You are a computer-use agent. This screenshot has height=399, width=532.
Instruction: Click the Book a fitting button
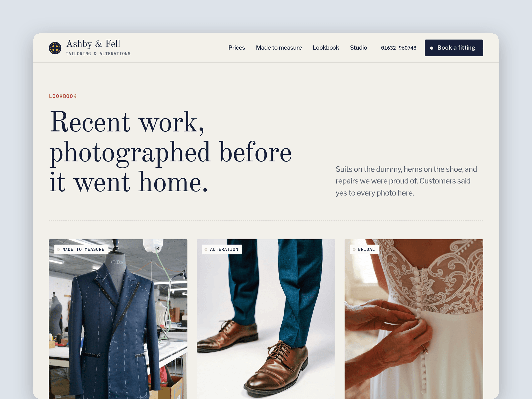coord(454,48)
